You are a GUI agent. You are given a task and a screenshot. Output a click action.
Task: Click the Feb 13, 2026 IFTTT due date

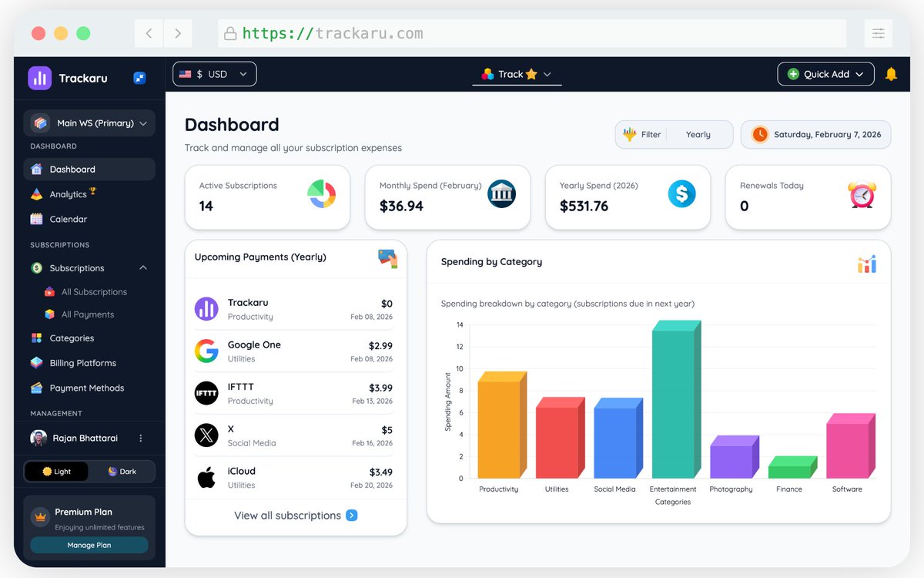point(373,401)
